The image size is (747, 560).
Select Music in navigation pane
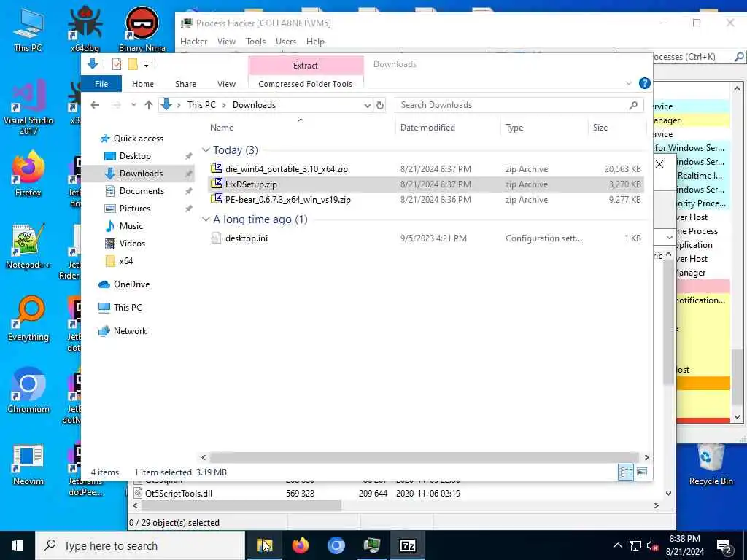131,226
